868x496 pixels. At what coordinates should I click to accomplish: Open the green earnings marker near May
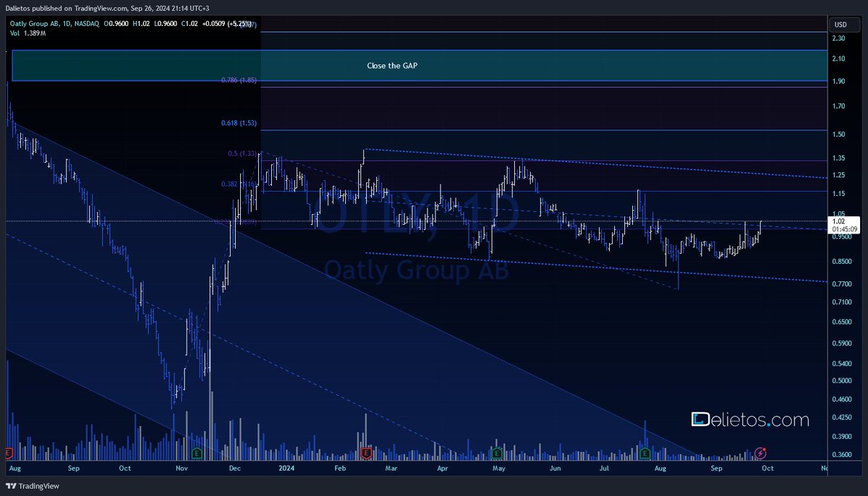click(x=496, y=453)
